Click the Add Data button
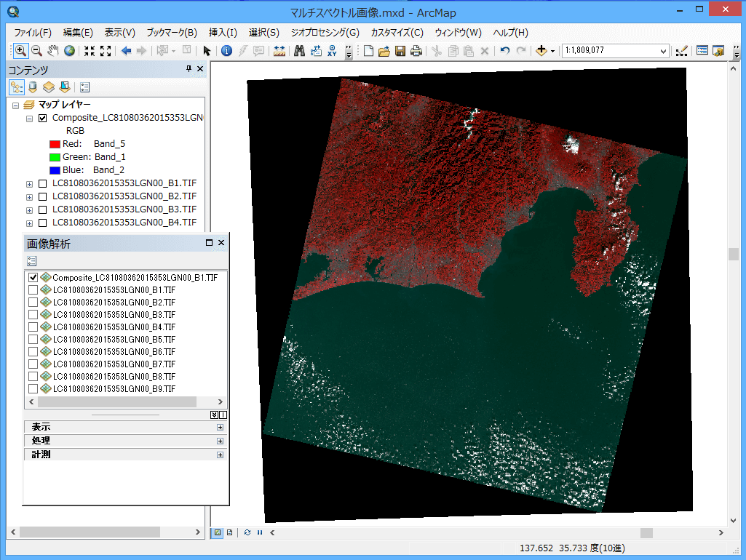Image resolution: width=746 pixels, height=560 pixels. 541,51
